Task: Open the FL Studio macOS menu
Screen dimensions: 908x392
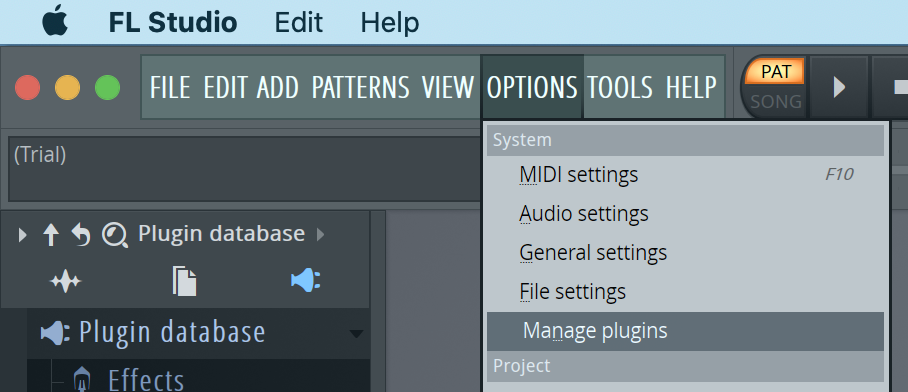Action: (173, 23)
